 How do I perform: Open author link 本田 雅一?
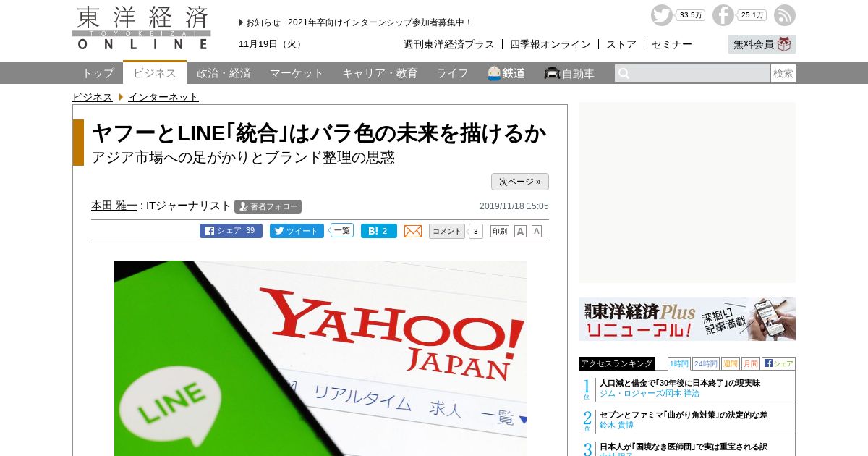[x=114, y=206]
